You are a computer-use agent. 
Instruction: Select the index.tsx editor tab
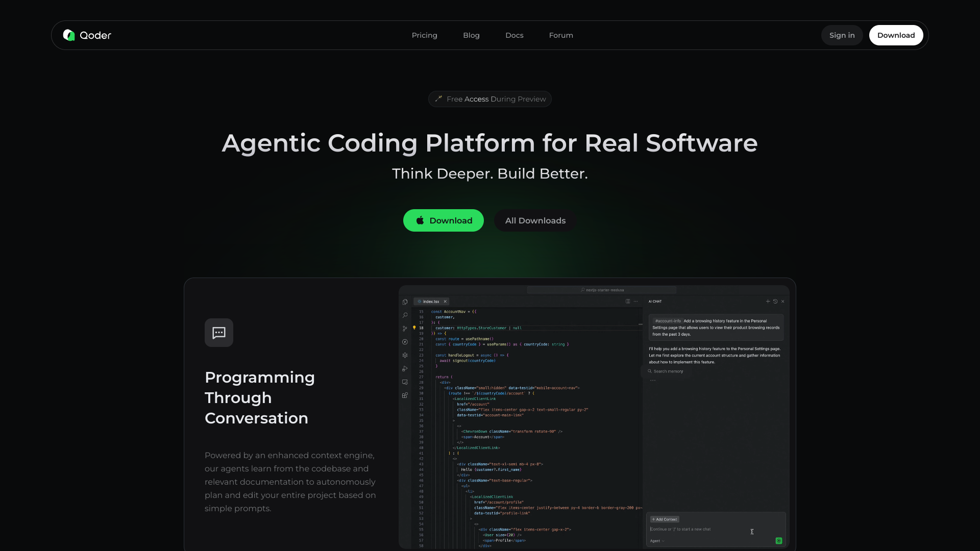point(430,302)
